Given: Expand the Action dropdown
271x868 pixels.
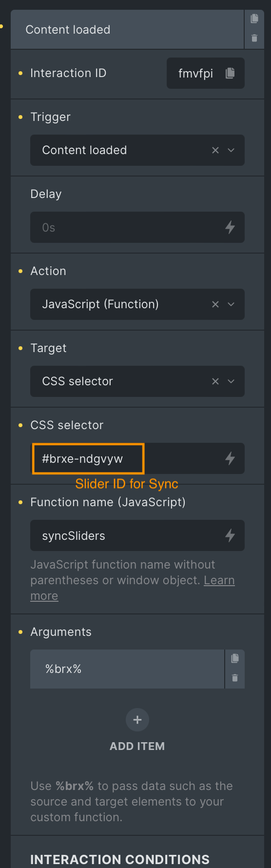Looking at the screenshot, I should 231,304.
